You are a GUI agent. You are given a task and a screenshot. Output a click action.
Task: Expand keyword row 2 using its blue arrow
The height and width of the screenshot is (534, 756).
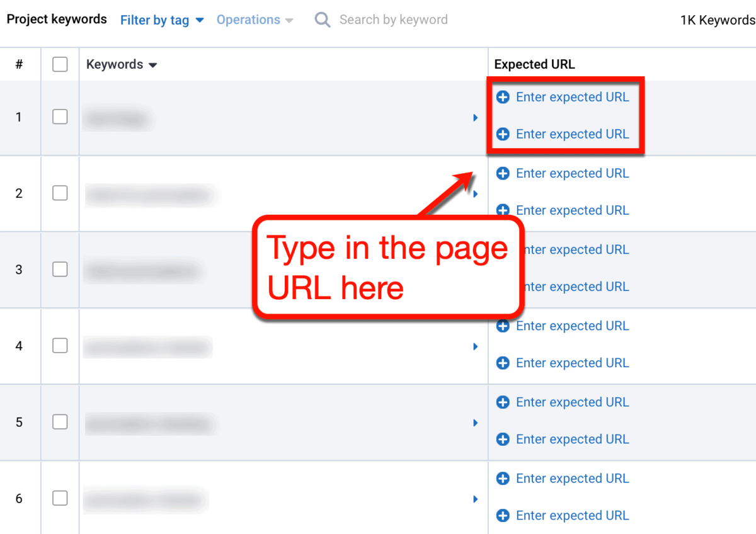476,193
